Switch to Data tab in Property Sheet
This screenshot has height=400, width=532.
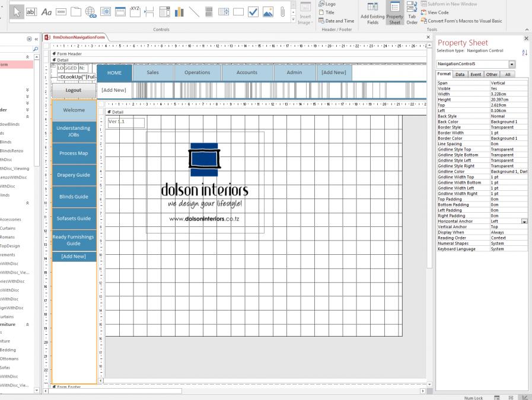click(x=460, y=75)
